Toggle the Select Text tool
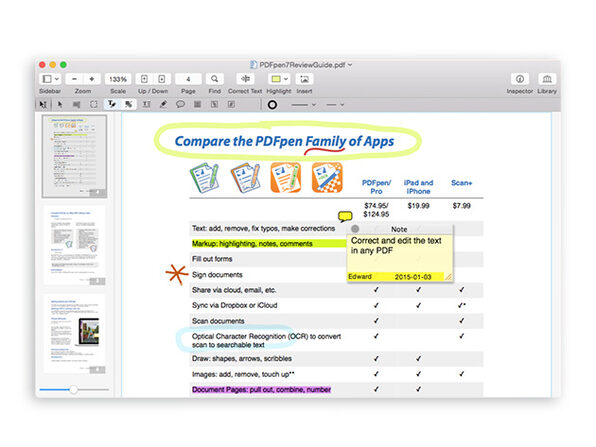The image size is (596, 447). [112, 104]
